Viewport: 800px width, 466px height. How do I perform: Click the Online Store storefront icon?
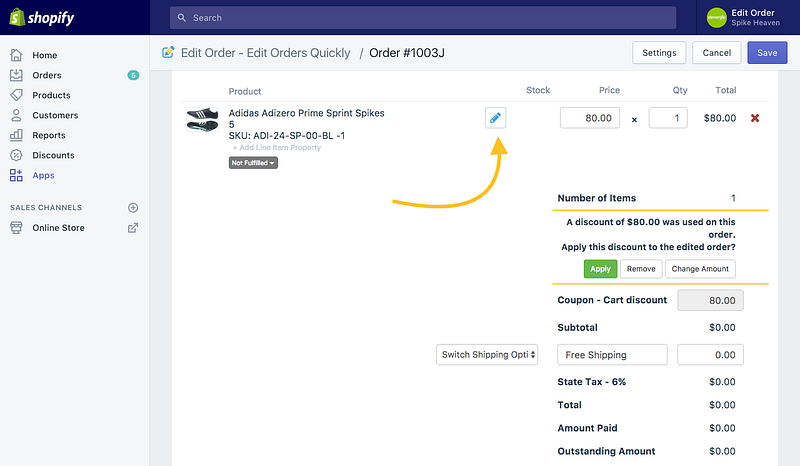16,228
